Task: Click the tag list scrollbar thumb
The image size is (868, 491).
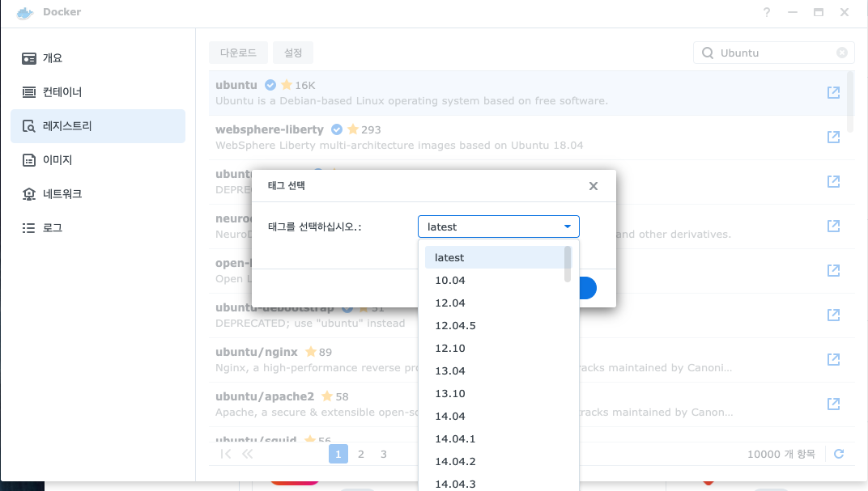Action: (568, 264)
